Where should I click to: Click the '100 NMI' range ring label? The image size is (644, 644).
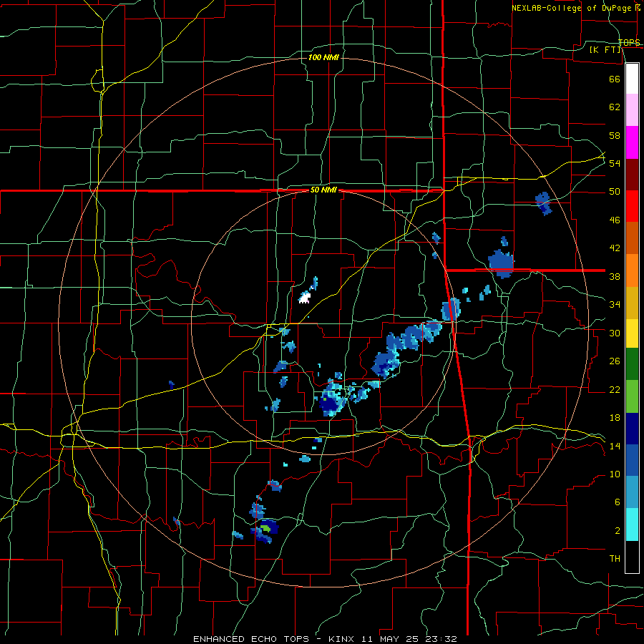(323, 57)
